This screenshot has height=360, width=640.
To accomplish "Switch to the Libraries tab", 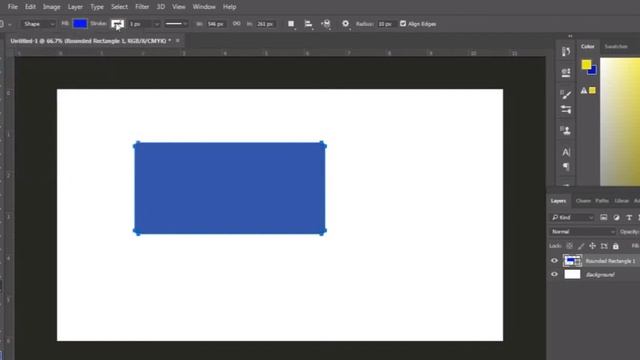I will [621, 201].
